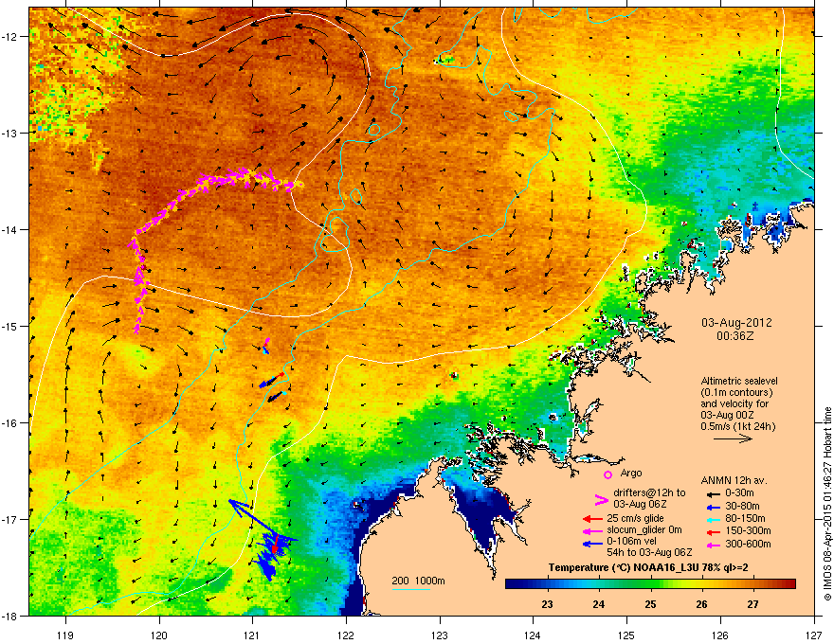The image size is (834, 644).
Task: Click colorbar tick label 26
Action: tap(701, 604)
